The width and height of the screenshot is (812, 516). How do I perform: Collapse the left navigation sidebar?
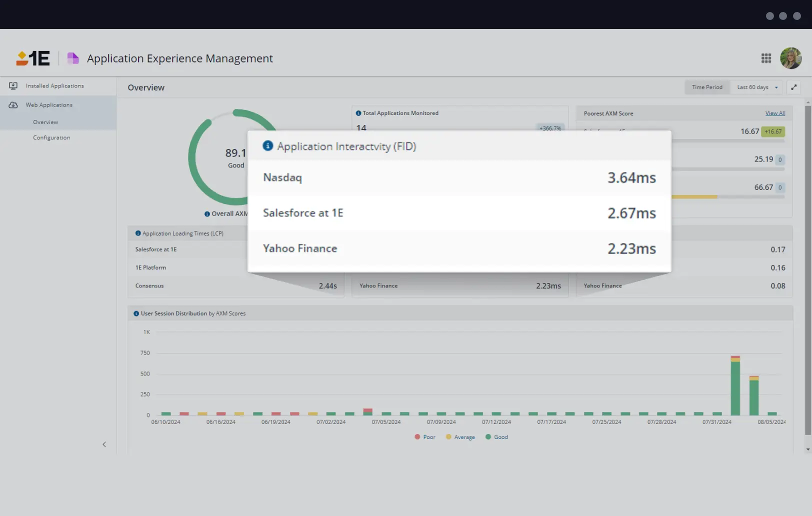pyautogui.click(x=104, y=444)
